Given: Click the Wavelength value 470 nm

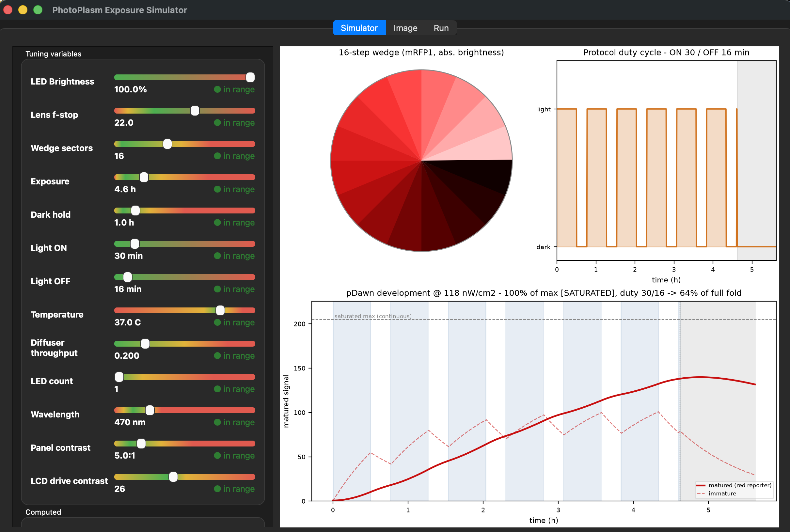Looking at the screenshot, I should (x=130, y=422).
